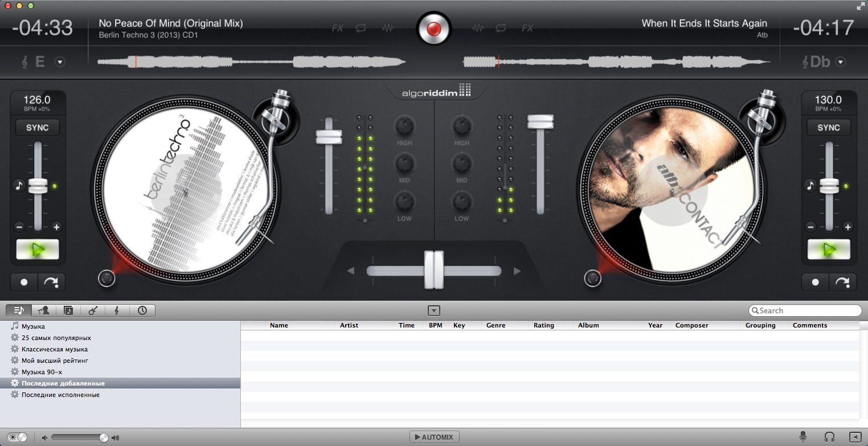Sort the track list by BPM column

(x=436, y=325)
